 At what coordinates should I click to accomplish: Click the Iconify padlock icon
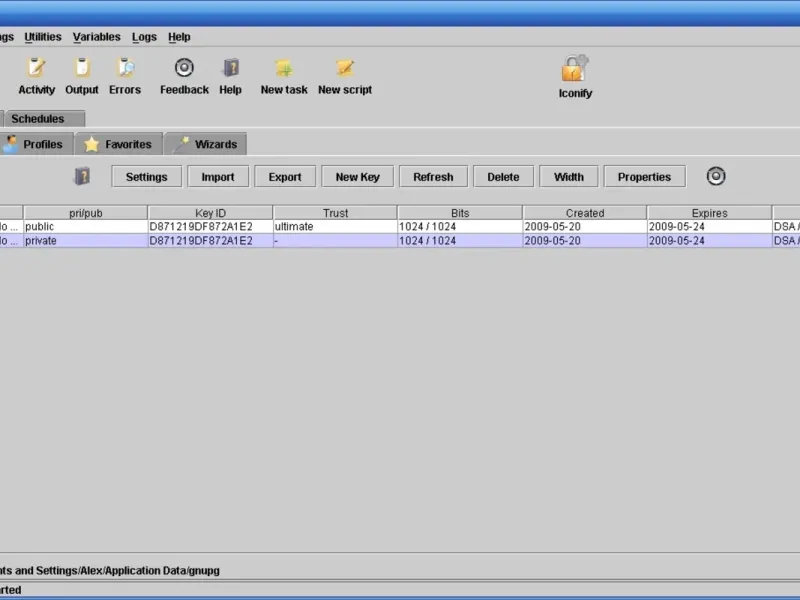point(575,68)
